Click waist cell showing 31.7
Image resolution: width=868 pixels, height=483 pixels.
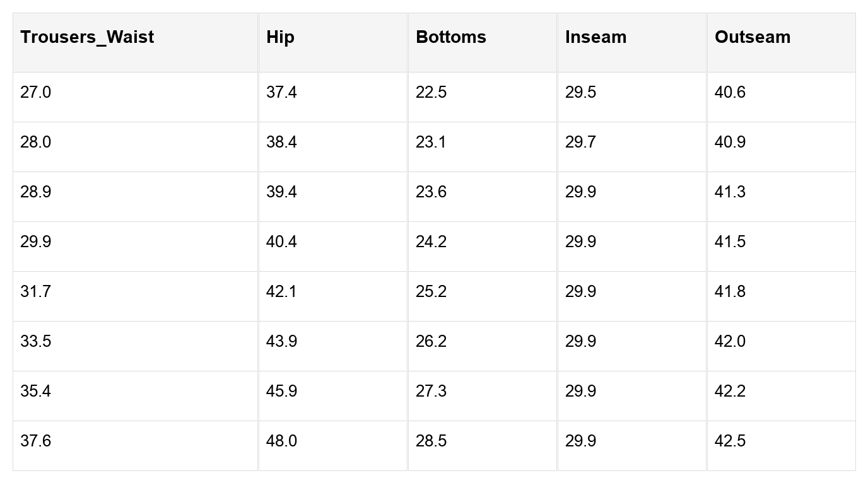[x=35, y=292]
